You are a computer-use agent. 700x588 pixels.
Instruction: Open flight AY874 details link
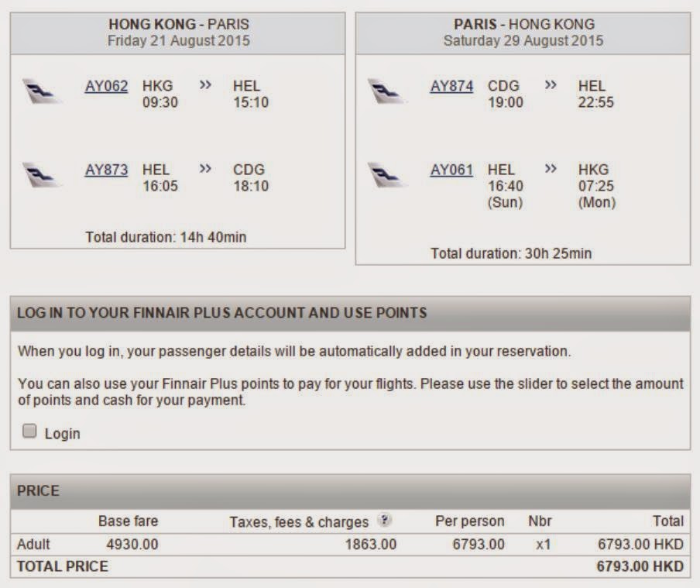coord(451,86)
